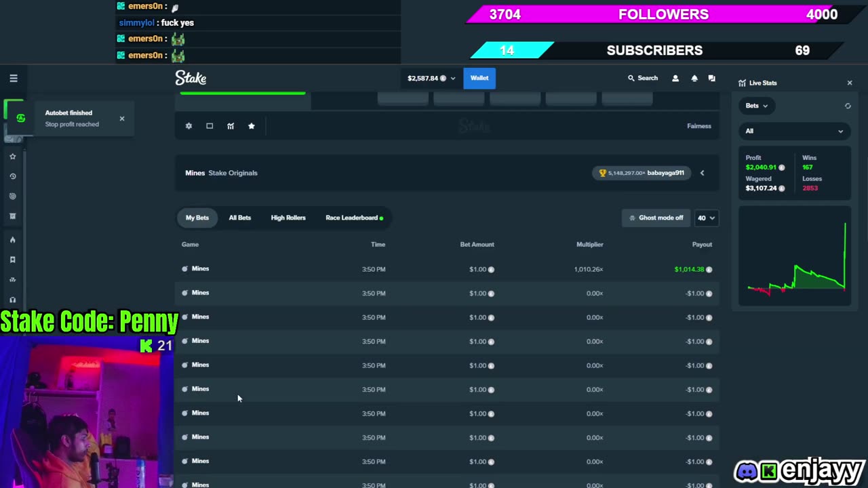This screenshot has height=488, width=868.
Task: Click the trophy icon for top win
Action: (x=602, y=173)
